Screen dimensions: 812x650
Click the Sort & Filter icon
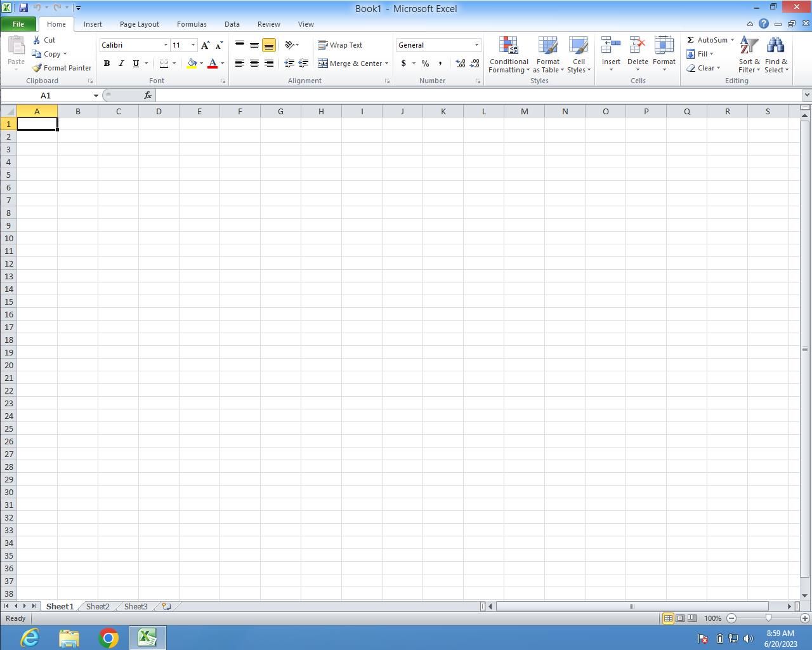[749, 46]
